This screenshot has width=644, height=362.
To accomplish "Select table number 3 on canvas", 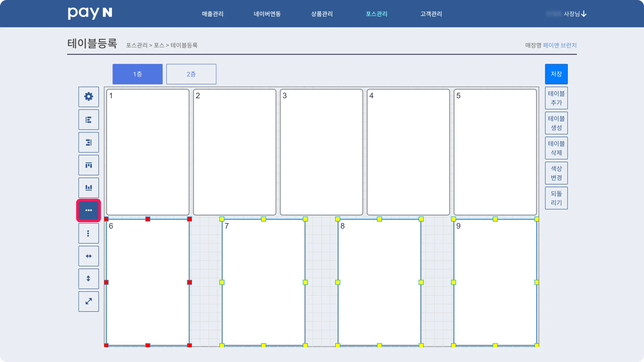I will (x=321, y=152).
